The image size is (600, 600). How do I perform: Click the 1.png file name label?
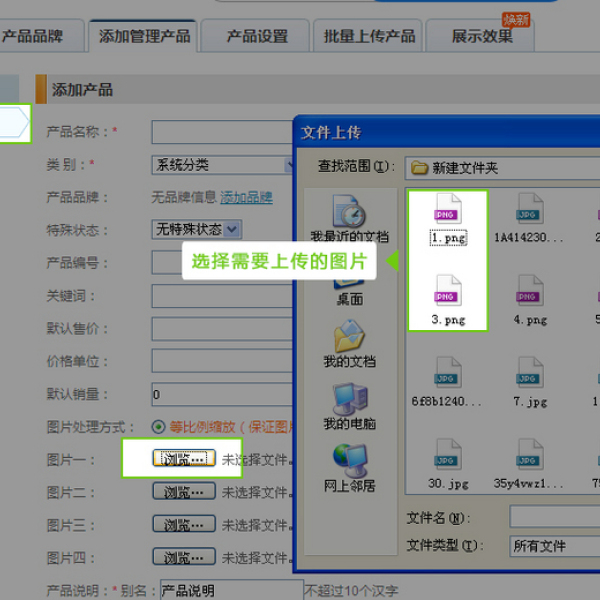pos(448,238)
